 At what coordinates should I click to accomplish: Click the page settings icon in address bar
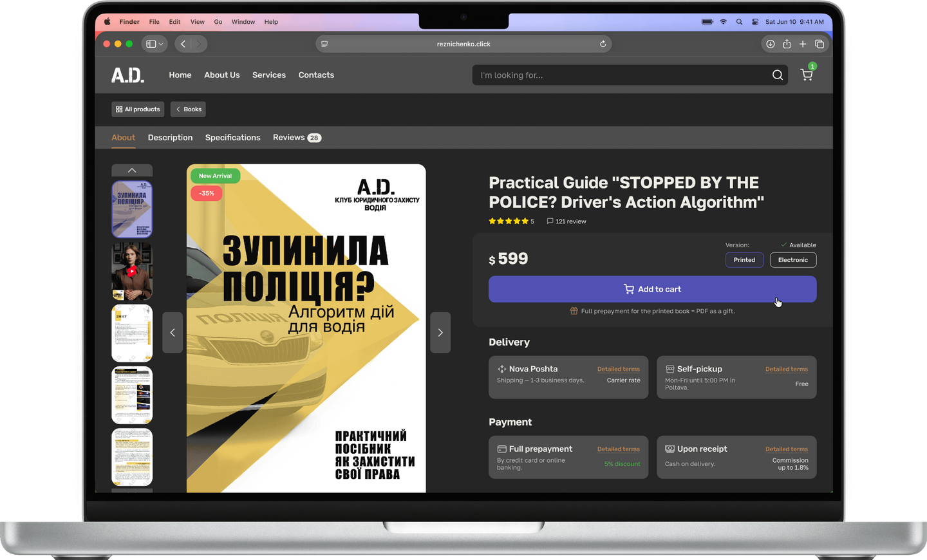pos(324,44)
